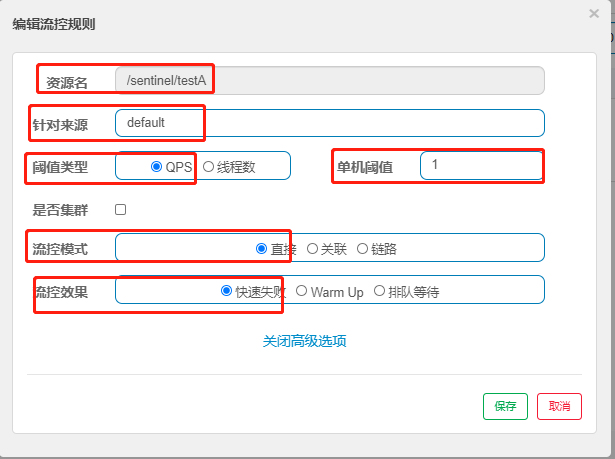Cancel editing with 取消 button
Image resolution: width=615 pixels, height=459 pixels.
point(559,406)
